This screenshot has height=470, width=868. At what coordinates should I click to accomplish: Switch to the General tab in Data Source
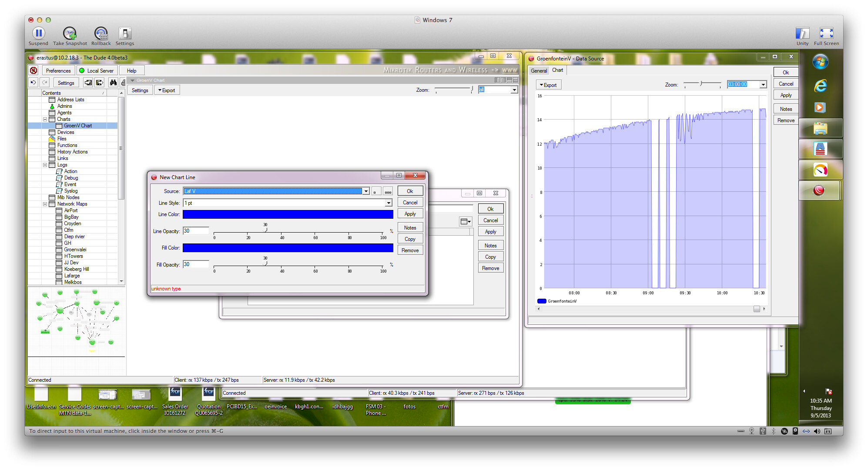click(539, 70)
